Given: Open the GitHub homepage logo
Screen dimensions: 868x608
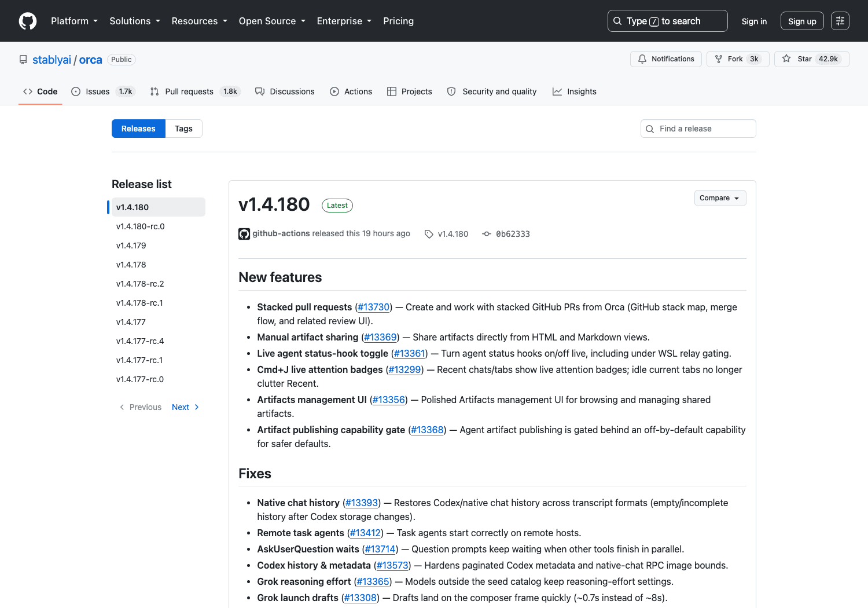Looking at the screenshot, I should (x=28, y=21).
